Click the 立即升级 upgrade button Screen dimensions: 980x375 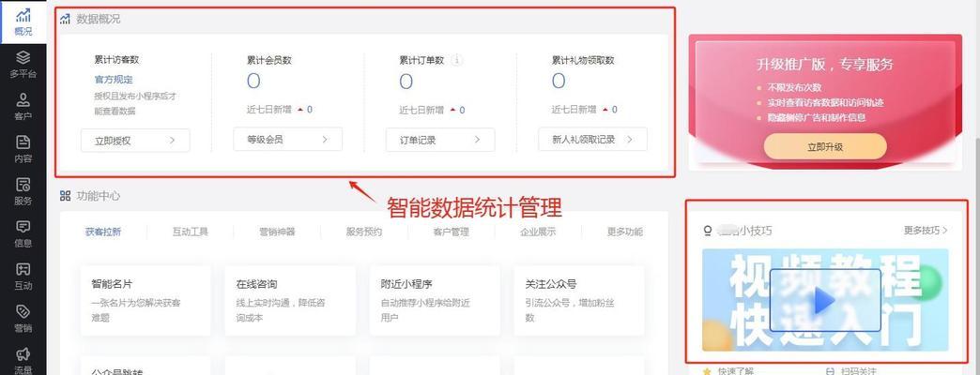coord(825,146)
